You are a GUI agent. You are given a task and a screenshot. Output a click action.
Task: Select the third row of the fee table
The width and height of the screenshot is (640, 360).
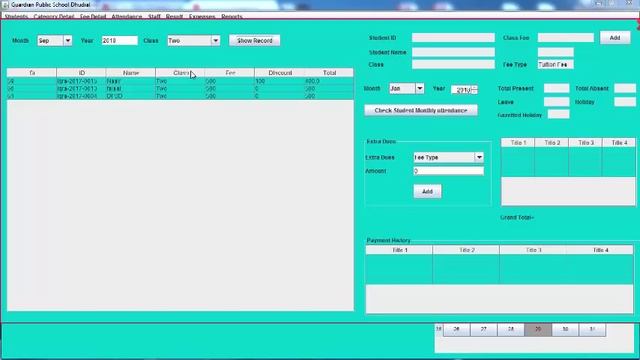[180, 96]
